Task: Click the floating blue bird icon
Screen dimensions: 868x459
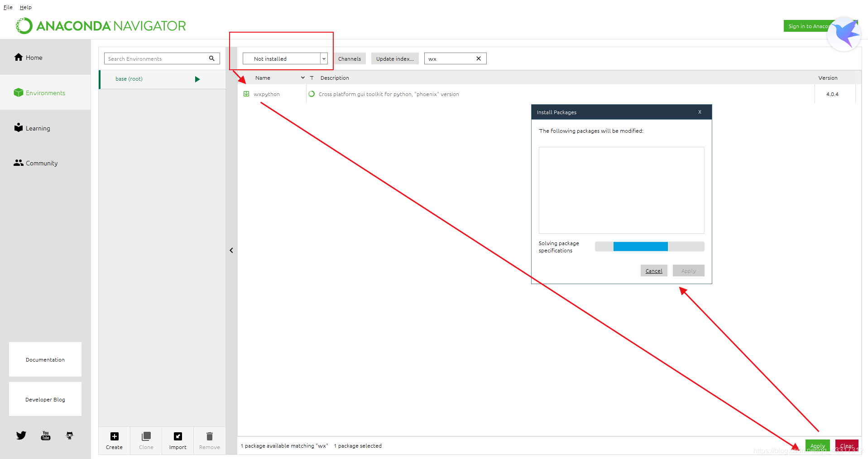Action: (845, 34)
